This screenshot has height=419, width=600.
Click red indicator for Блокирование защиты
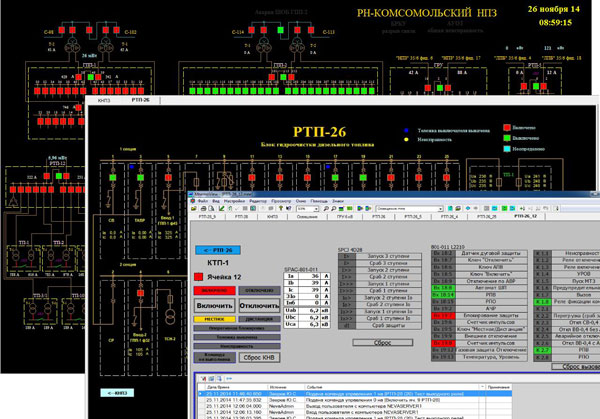[443, 316]
